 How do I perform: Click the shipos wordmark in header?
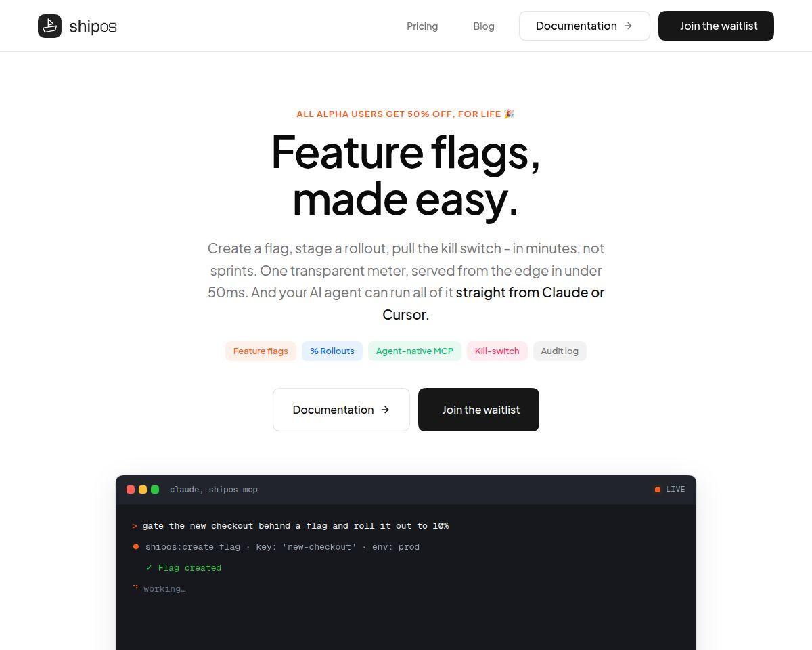click(93, 26)
